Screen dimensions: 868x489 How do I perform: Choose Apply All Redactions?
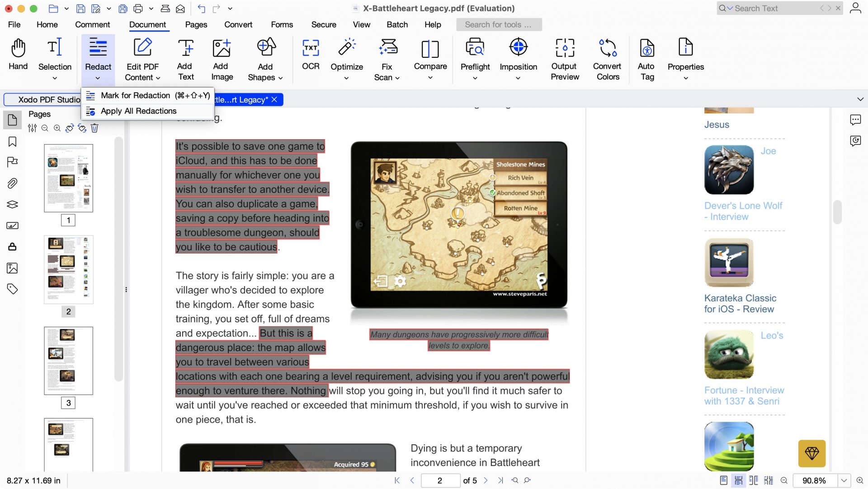coord(138,111)
